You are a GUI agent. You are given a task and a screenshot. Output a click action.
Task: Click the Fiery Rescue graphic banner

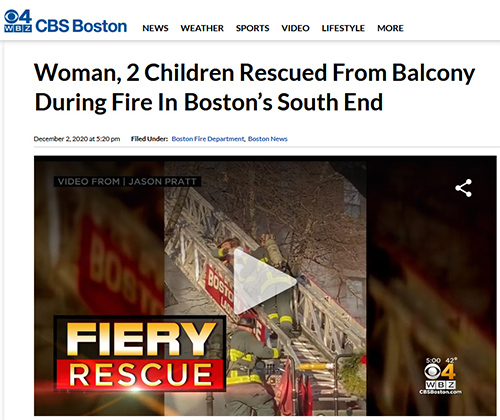(x=140, y=353)
